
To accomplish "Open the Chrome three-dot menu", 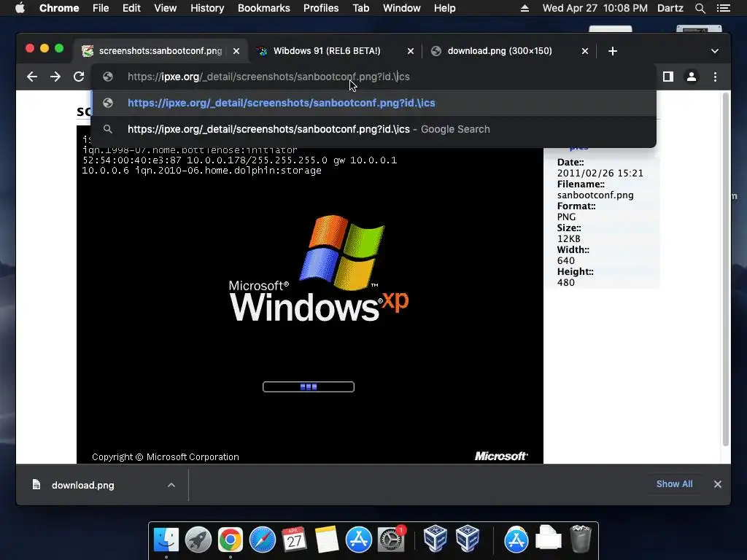I will coord(715,77).
